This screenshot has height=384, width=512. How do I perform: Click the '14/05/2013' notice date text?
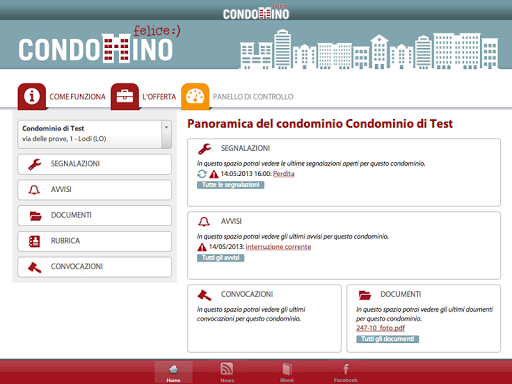[226, 247]
